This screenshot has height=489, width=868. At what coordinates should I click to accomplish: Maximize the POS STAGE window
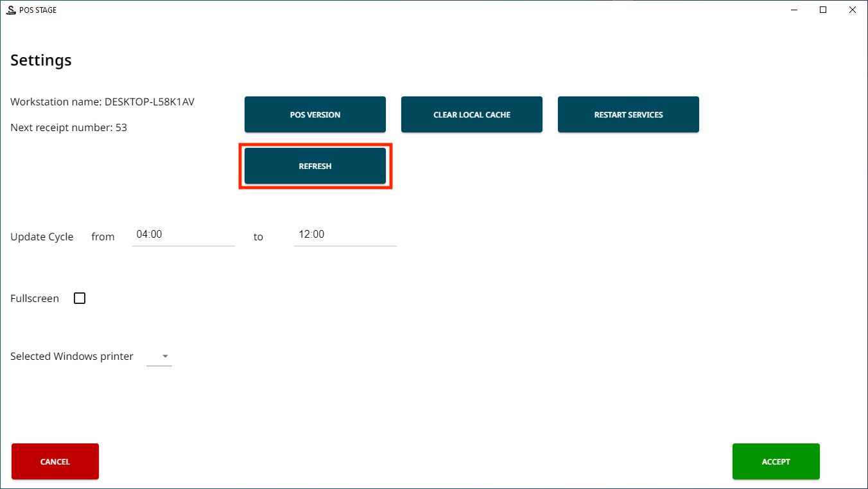823,10
